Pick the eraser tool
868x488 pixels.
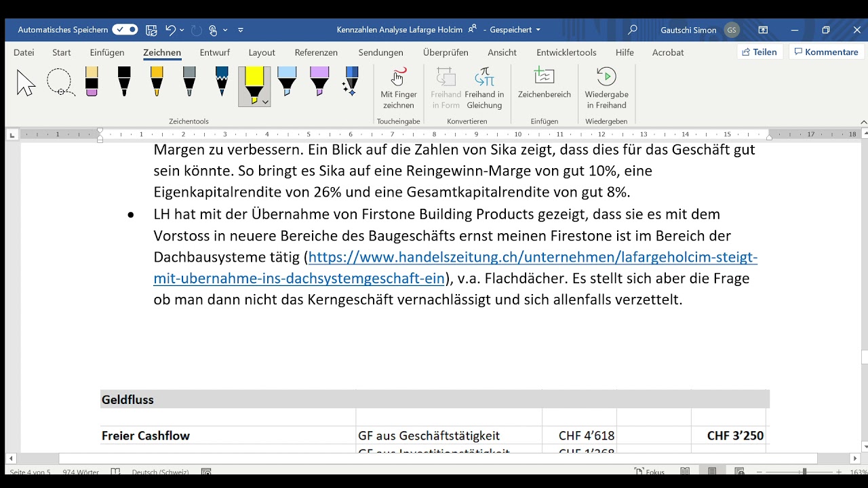92,81
